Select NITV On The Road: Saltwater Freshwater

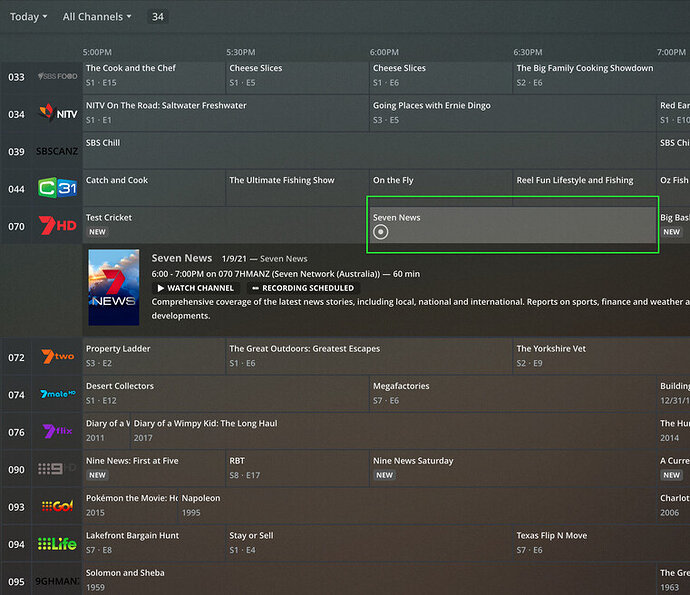point(226,115)
